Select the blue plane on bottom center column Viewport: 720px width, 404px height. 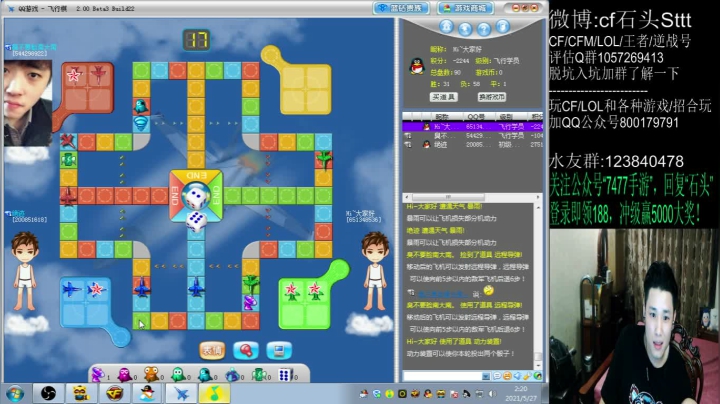(x=196, y=286)
